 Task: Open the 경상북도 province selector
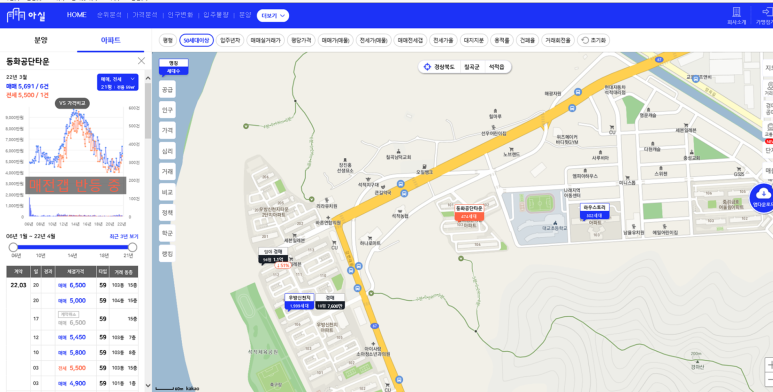[444, 67]
